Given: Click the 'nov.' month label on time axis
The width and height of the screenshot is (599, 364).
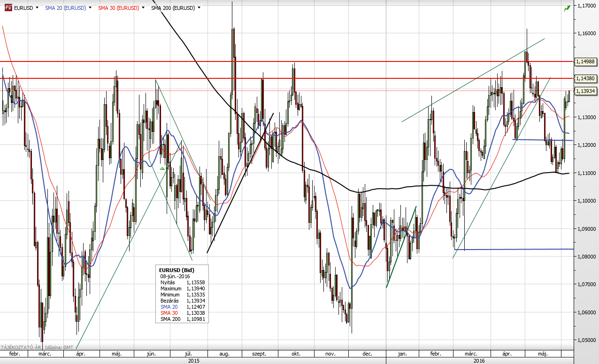Looking at the screenshot, I should [331, 354].
